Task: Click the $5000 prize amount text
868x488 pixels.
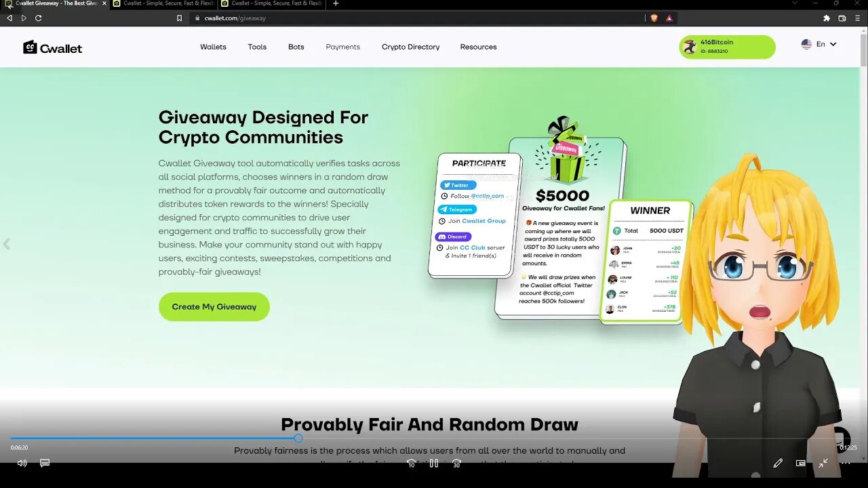Action: (563, 196)
